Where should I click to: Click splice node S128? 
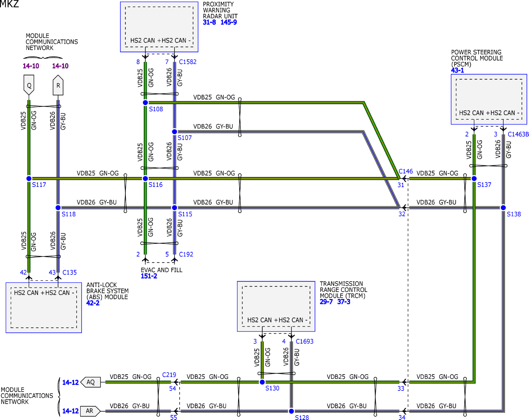click(x=291, y=411)
